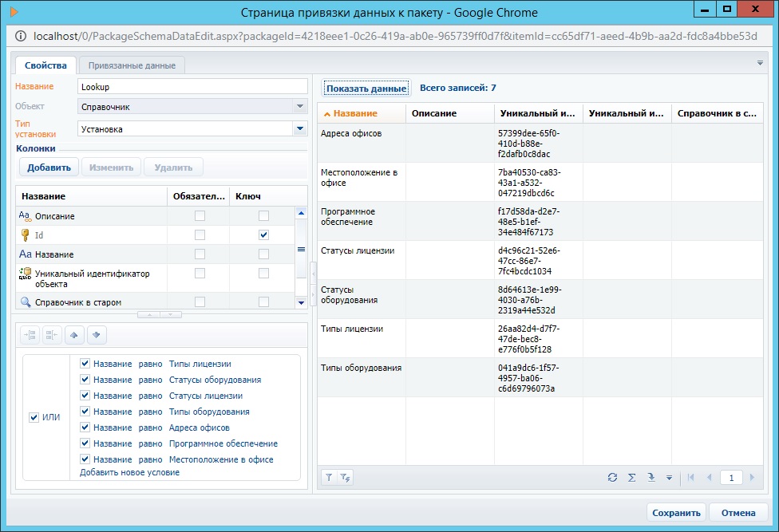This screenshot has width=779, height=532.
Task: Click the page number field
Action: (x=731, y=478)
